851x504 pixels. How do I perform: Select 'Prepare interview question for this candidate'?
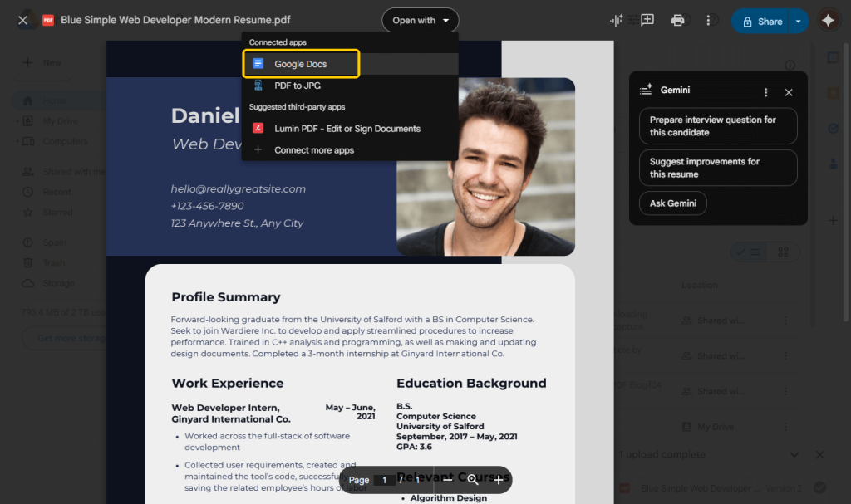[x=717, y=126]
